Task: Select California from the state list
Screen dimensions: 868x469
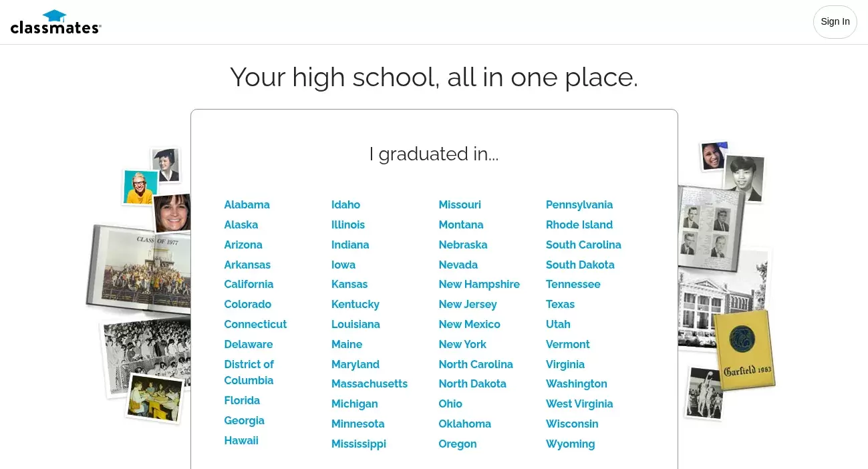Action: click(x=249, y=285)
